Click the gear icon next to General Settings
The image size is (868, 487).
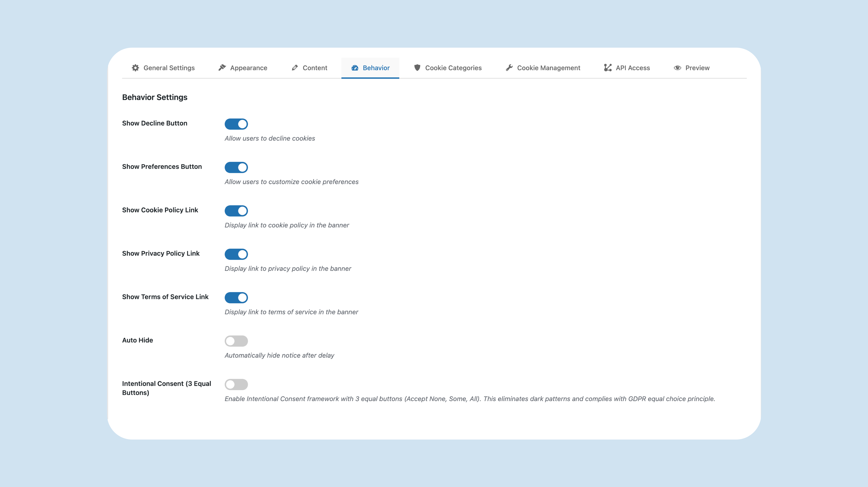coord(135,68)
